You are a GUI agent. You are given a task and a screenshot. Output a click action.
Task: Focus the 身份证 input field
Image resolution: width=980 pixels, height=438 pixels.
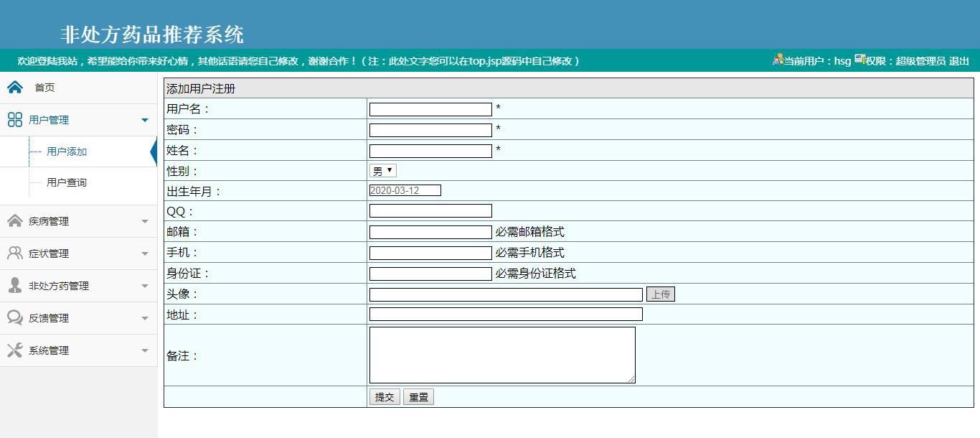(x=430, y=274)
